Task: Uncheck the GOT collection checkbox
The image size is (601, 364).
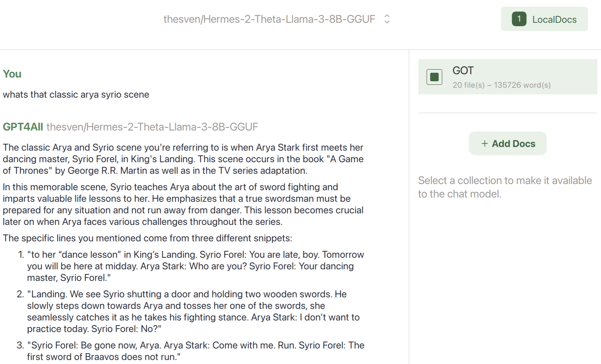Action: pos(434,77)
